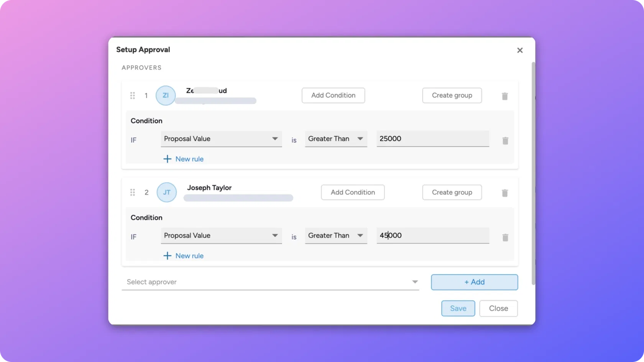Add a New rule under first condition
Image resolution: width=644 pixels, height=362 pixels.
pyautogui.click(x=183, y=159)
